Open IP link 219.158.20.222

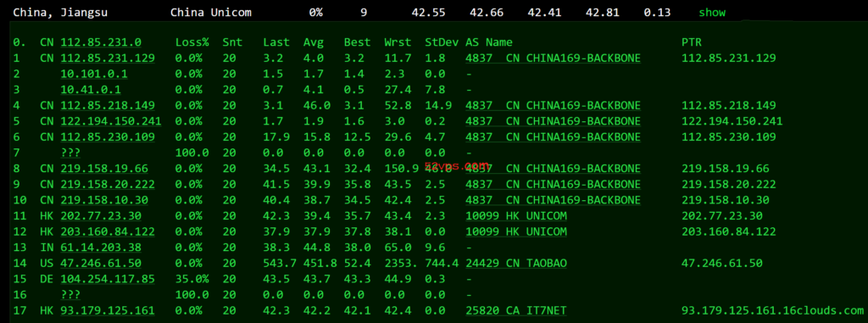(x=108, y=184)
